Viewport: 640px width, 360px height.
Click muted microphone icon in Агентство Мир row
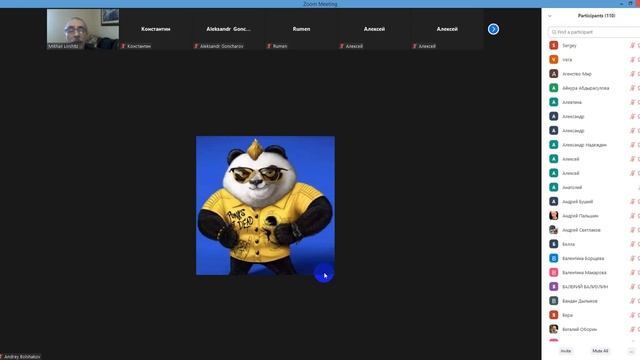(632, 74)
